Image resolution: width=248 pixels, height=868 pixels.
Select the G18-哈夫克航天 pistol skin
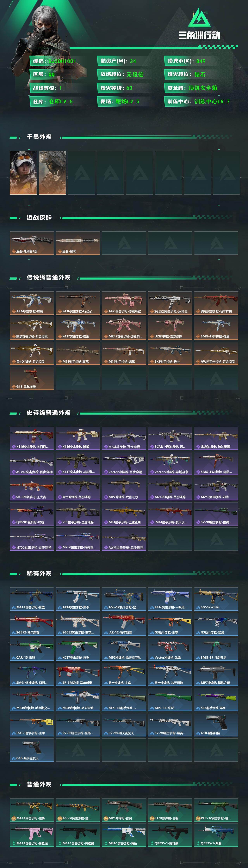(x=32, y=750)
